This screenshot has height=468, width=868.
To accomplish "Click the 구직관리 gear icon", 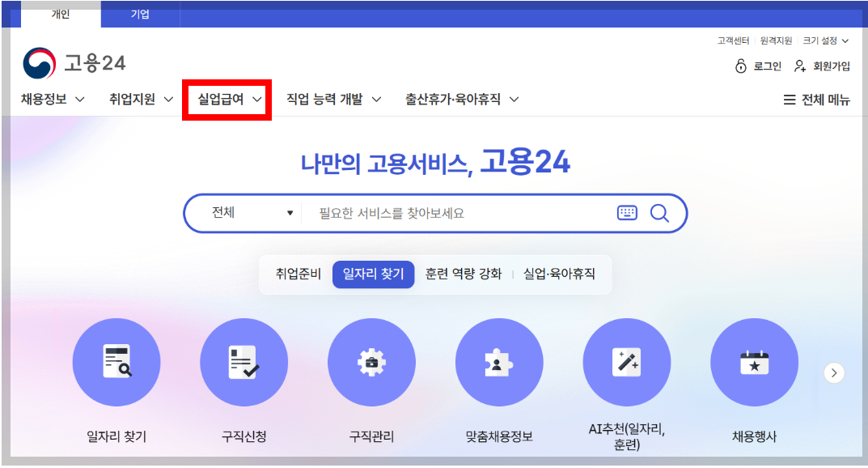I will pos(371,362).
